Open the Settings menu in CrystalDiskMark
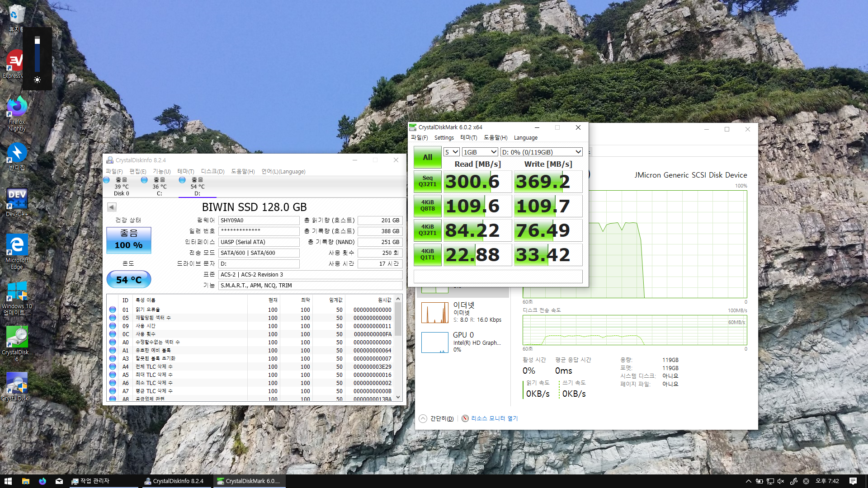 coord(444,138)
